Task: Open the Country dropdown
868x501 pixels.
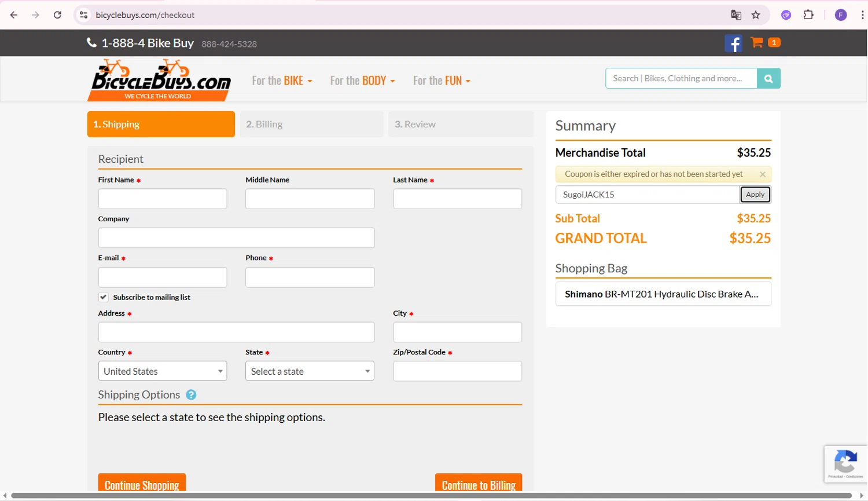Action: [163, 371]
